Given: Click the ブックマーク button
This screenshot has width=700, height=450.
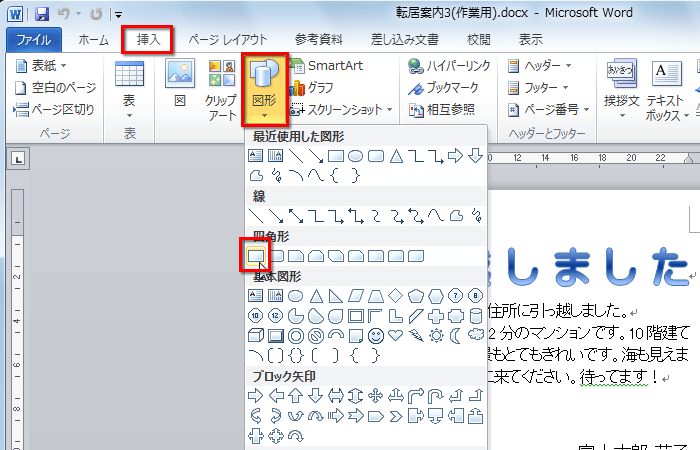Looking at the screenshot, I should pyautogui.click(x=443, y=88).
